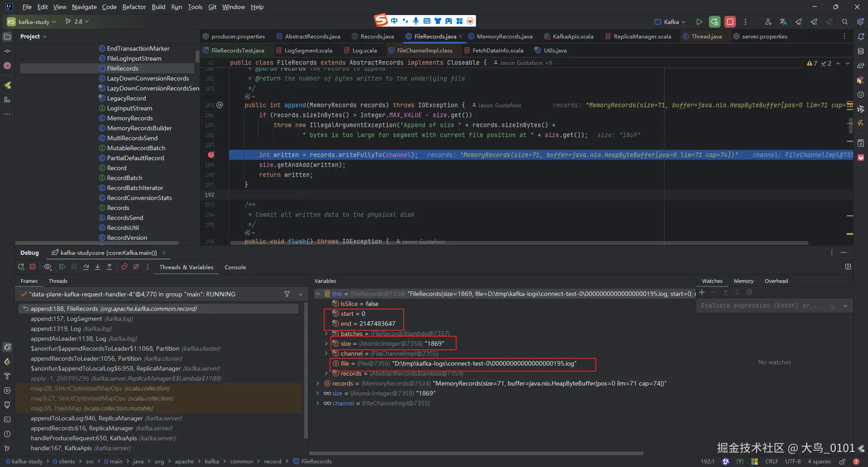Viewport: 868px width, 467px height.
Task: Click the Step Over icon
Action: click(86, 267)
